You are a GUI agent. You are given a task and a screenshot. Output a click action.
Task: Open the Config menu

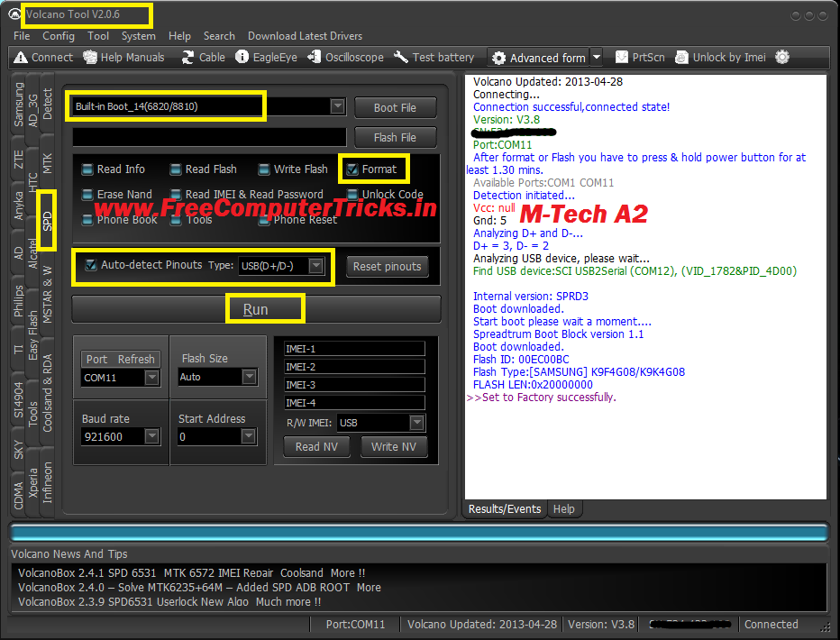(59, 36)
